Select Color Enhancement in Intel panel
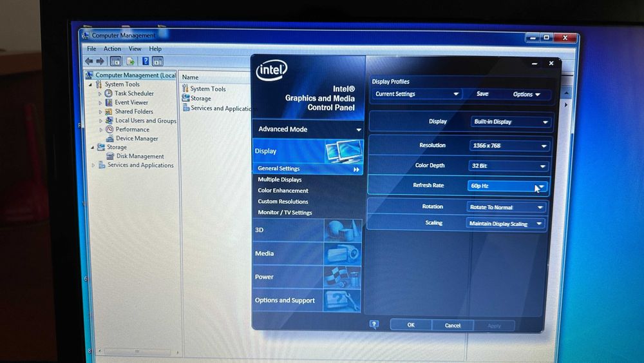The width and height of the screenshot is (644, 363). tap(283, 191)
